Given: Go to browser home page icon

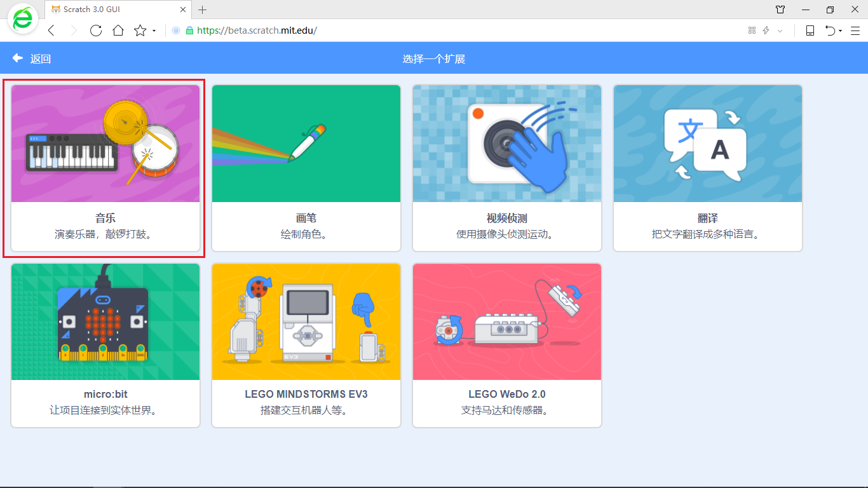Looking at the screenshot, I should coord(118,30).
